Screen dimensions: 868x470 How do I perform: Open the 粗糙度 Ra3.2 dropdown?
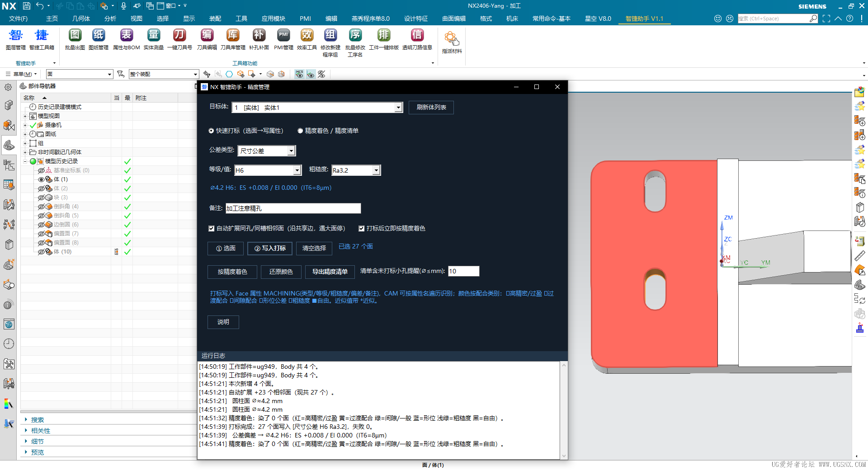(376, 170)
